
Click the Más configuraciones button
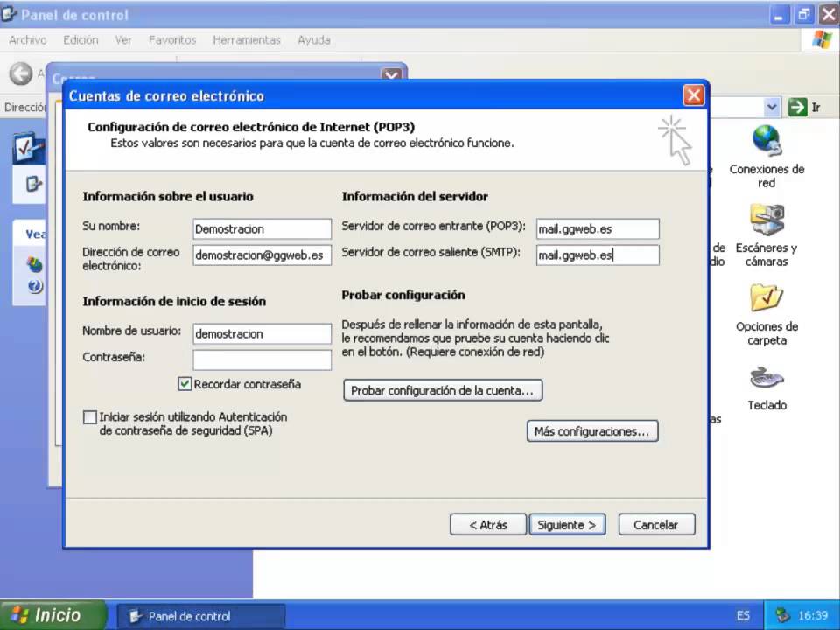point(592,431)
